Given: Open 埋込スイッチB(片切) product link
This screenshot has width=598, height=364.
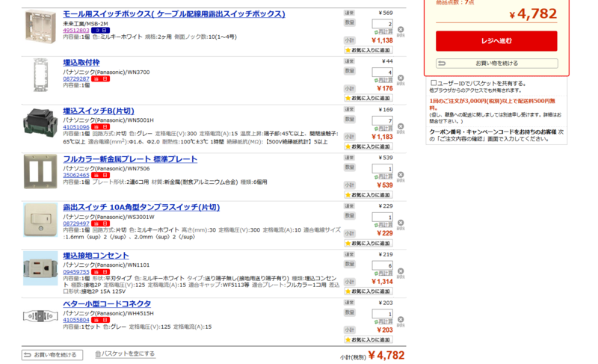Looking at the screenshot, I should click(99, 111).
